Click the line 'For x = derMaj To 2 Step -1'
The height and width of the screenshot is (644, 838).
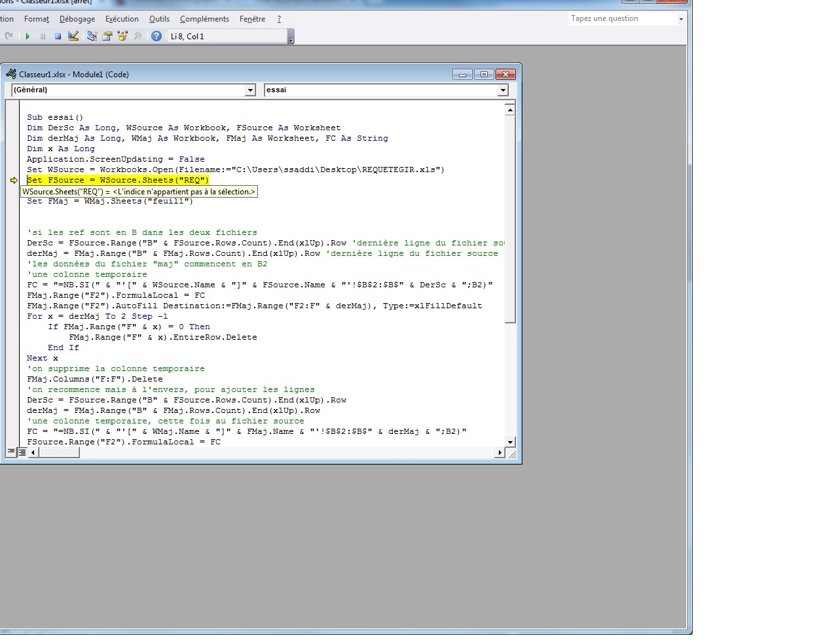98,316
